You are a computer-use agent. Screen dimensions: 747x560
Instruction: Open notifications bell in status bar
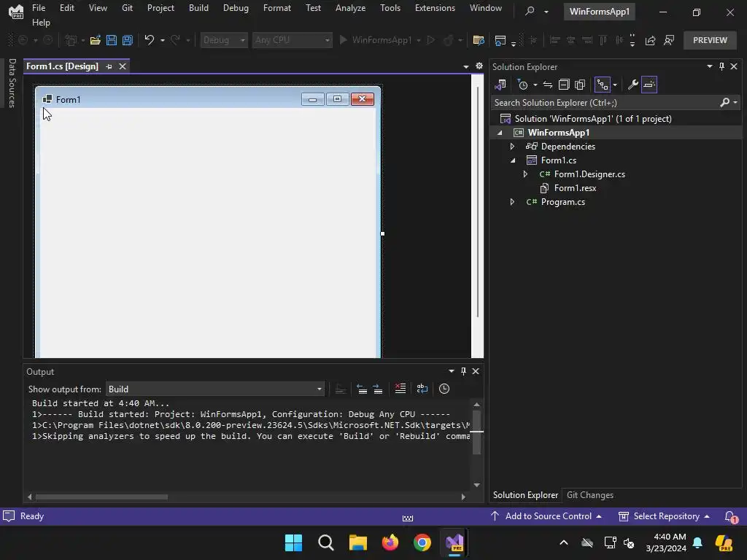point(730,516)
